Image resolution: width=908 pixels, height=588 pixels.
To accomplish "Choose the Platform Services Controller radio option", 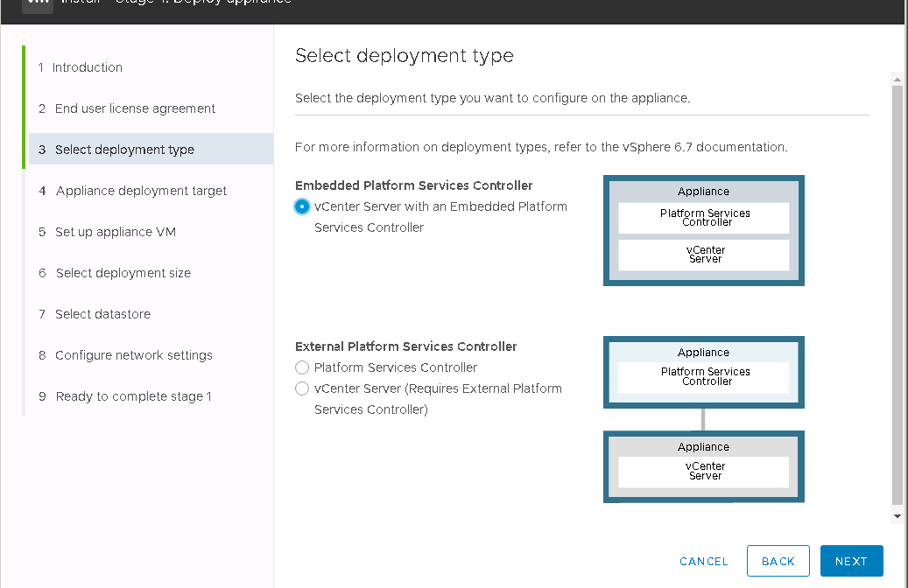I will (302, 367).
